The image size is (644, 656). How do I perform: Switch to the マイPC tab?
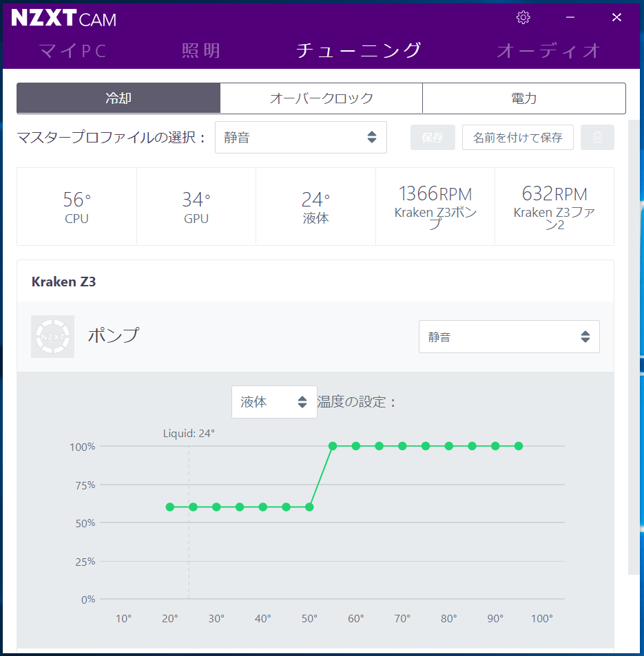[x=73, y=51]
